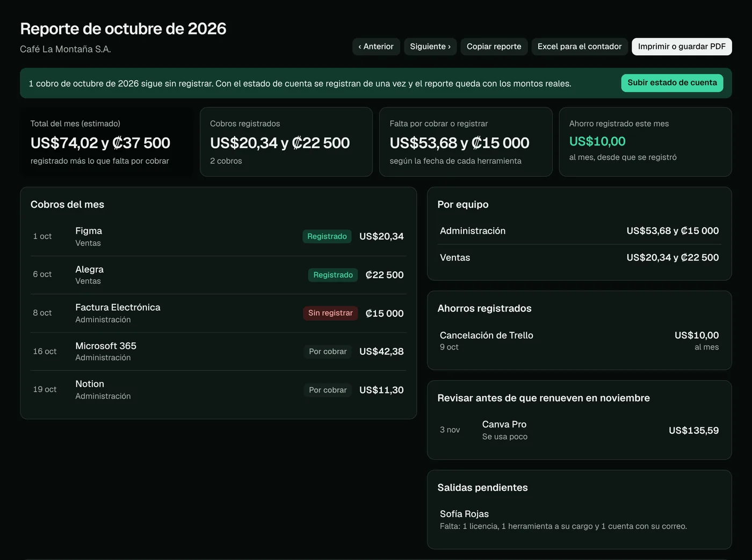Click Café La Montaña S.A. subtitle
Viewport: 752px width, 560px height.
tap(66, 49)
